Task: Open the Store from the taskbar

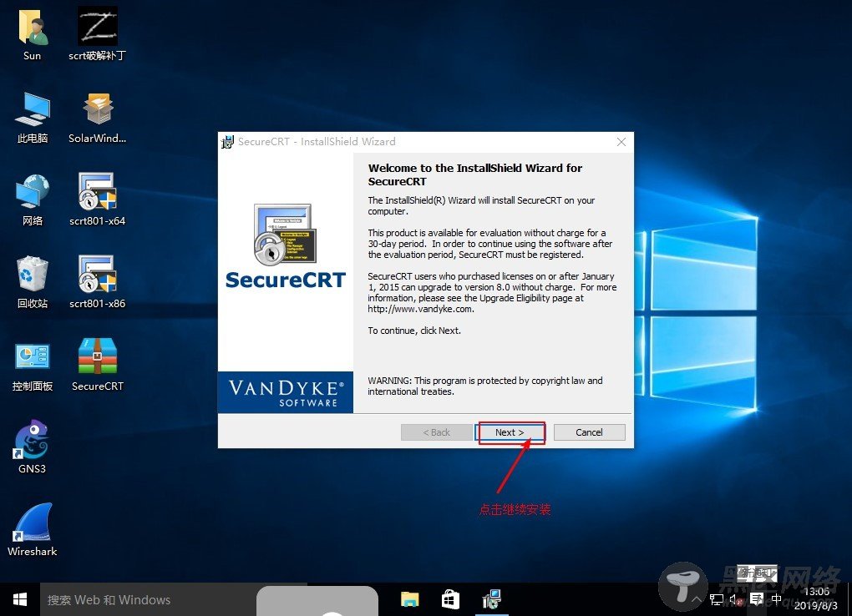Action: [x=450, y=599]
